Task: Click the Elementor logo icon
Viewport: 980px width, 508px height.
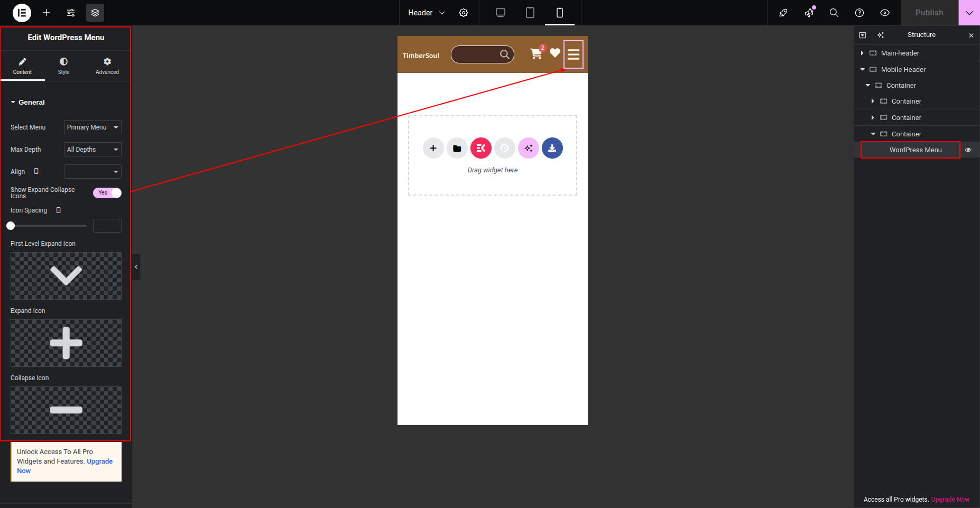Action: (x=22, y=13)
